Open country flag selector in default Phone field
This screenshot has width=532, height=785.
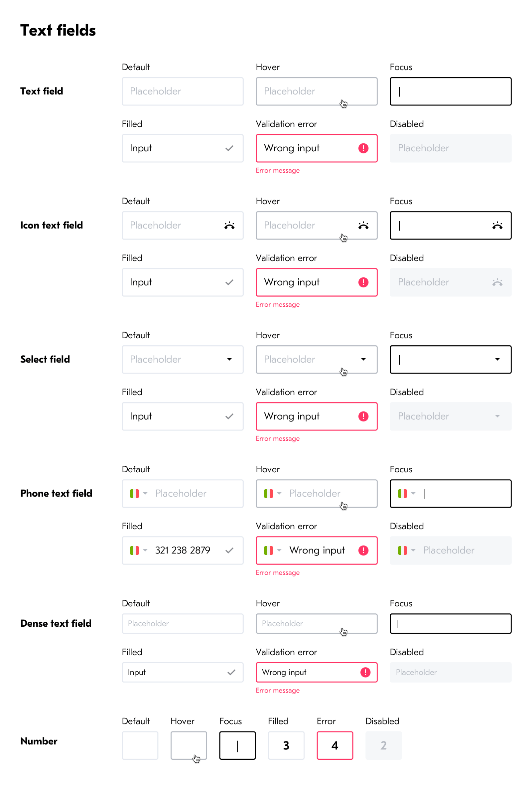(138, 494)
